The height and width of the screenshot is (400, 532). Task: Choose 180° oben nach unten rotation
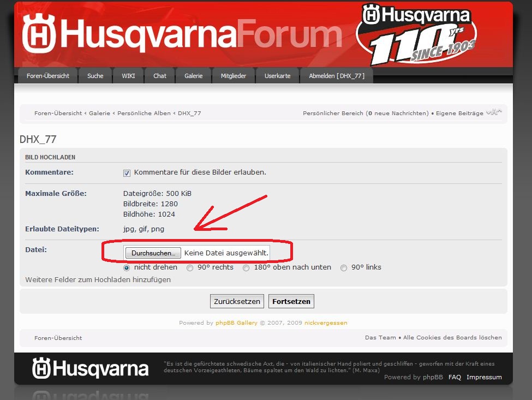(246, 268)
